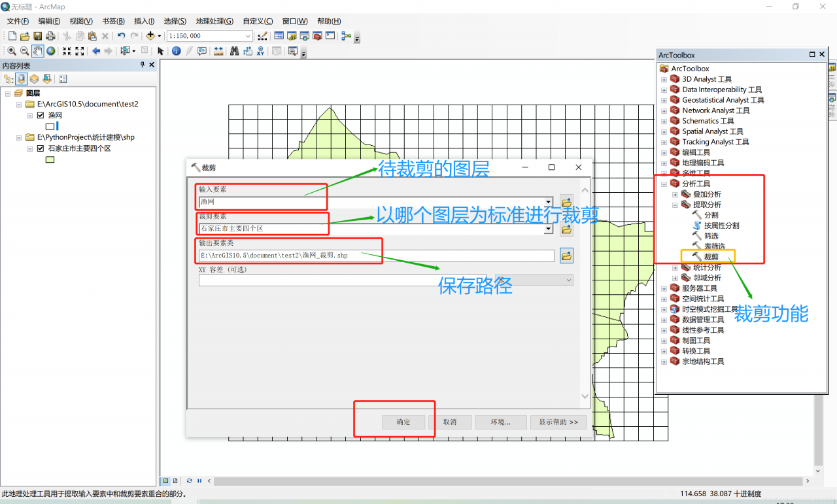Click the 石家庄市主要四个区 green symbol swatch
The image size is (837, 504).
50,160
